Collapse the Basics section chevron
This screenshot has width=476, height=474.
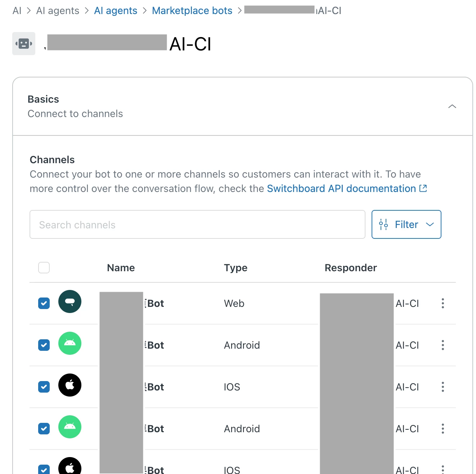tap(452, 106)
